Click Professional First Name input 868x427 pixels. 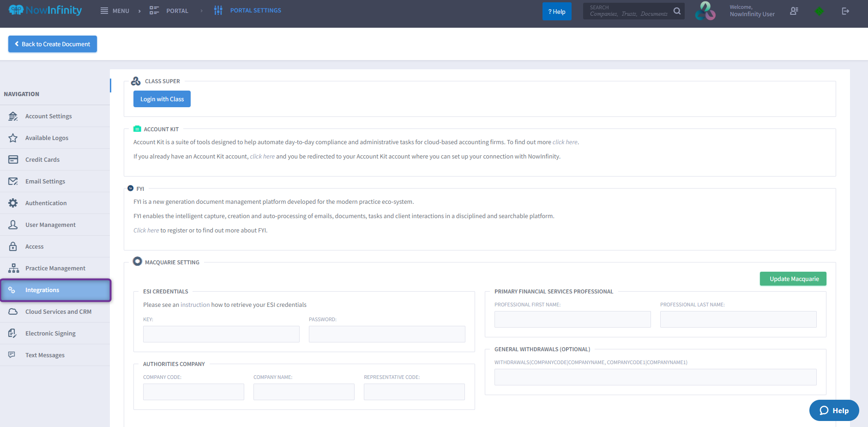coord(573,319)
